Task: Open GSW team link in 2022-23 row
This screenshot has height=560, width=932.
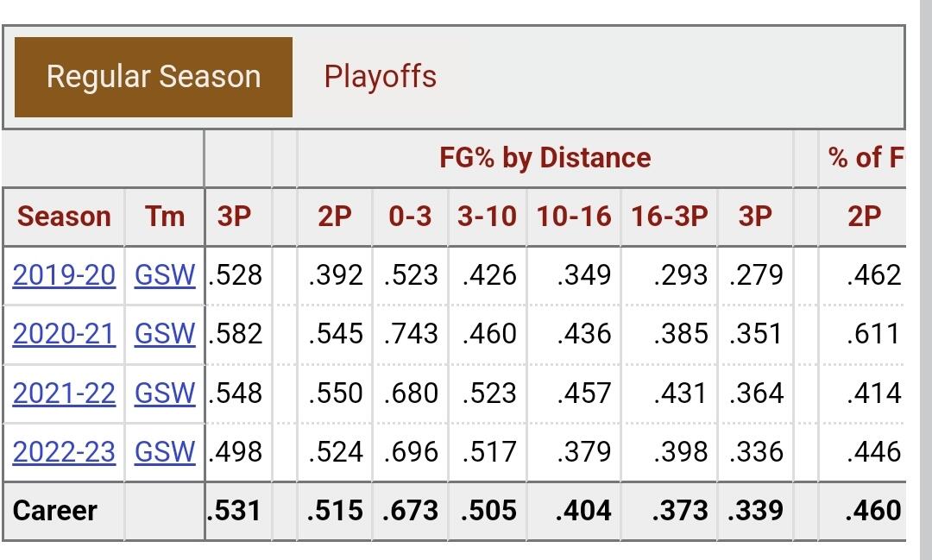Action: tap(165, 451)
